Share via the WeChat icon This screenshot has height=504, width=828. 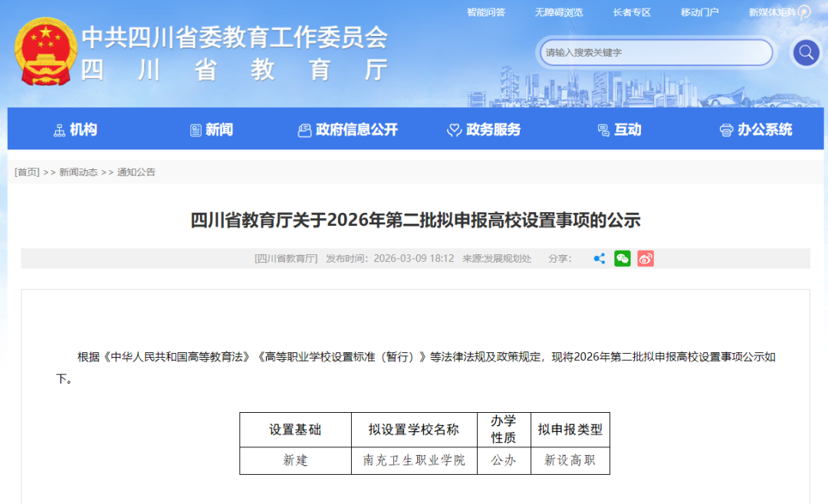point(623,259)
